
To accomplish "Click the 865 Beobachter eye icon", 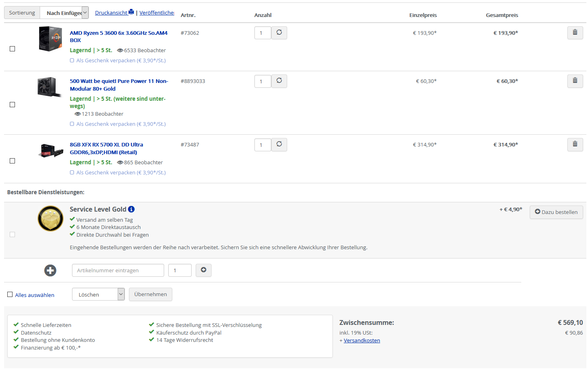I will tap(120, 162).
